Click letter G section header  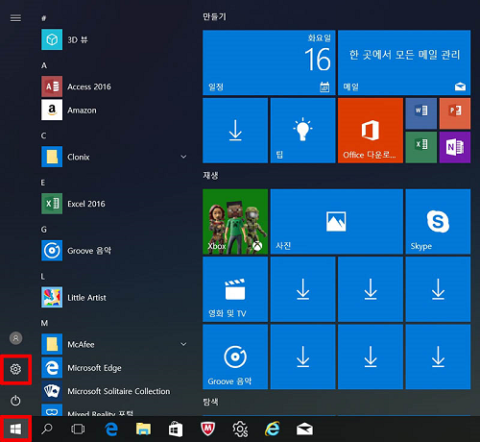[x=44, y=229]
